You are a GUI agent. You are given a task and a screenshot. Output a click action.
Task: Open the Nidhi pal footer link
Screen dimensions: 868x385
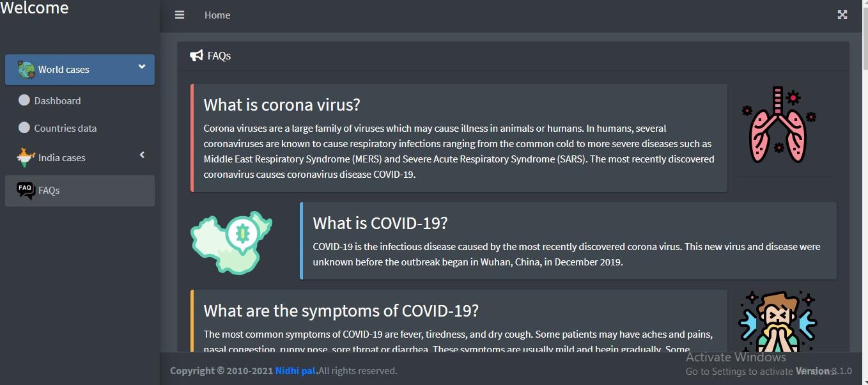(295, 371)
